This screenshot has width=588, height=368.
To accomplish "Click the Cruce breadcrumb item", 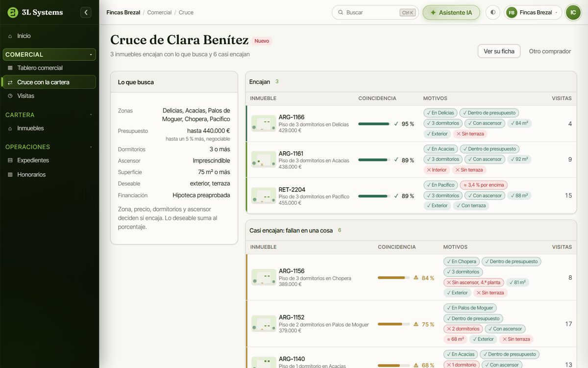I will 186,12.
